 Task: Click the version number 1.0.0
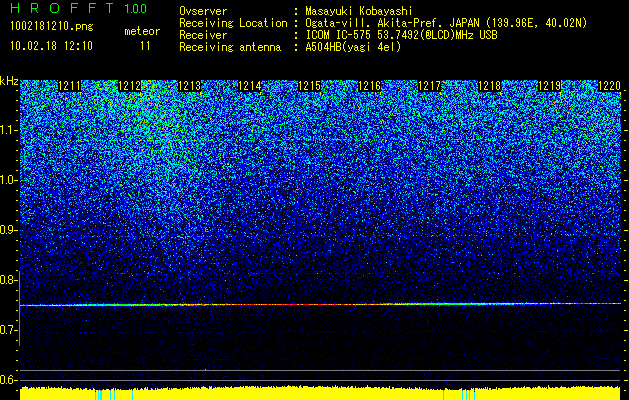136,9
